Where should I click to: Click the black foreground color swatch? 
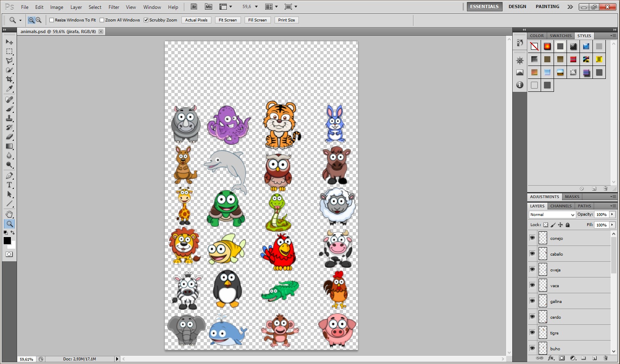click(x=7, y=241)
